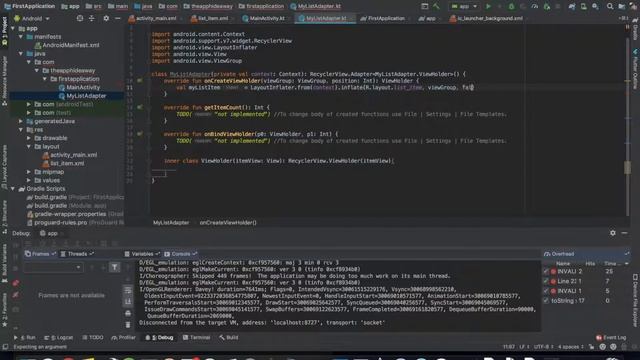
Task: Open the TODO tool window button
Action: pyautogui.click(x=93, y=338)
